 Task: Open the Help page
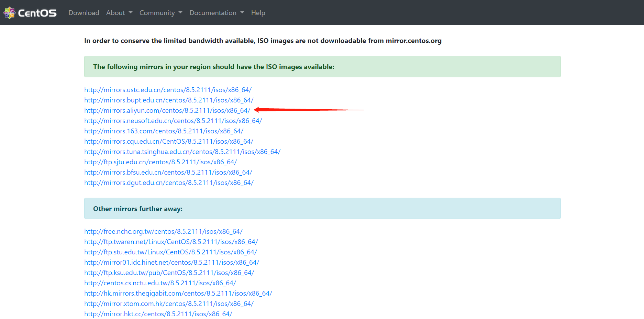tap(258, 13)
